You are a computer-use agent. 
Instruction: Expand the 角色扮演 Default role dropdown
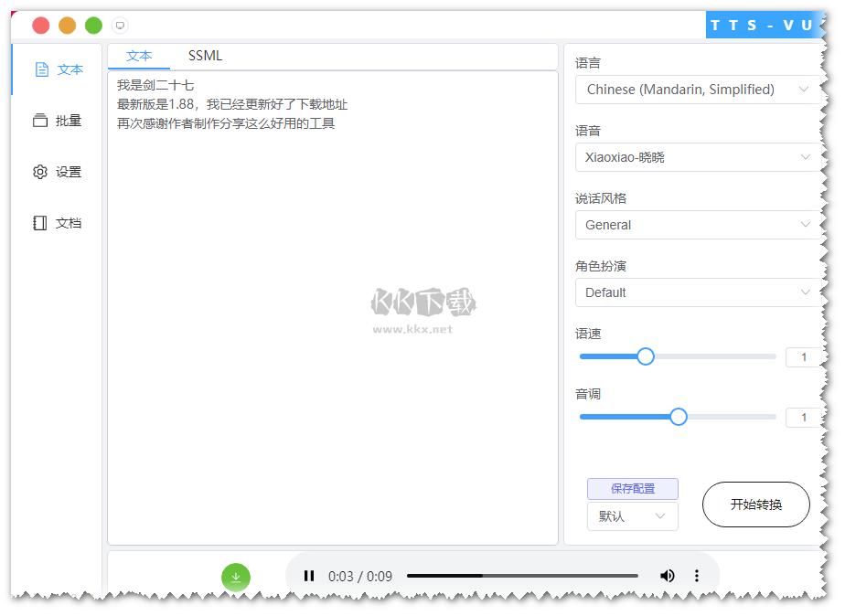697,292
